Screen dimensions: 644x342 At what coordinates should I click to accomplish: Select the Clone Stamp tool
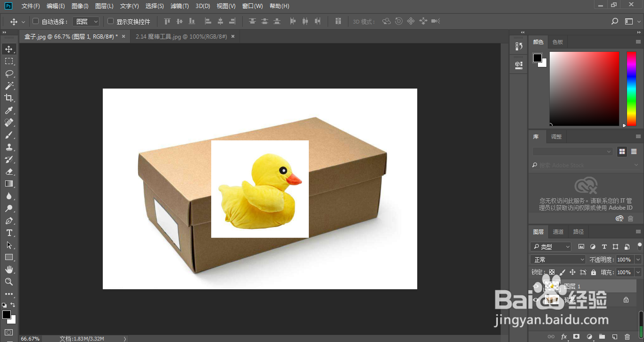point(9,147)
